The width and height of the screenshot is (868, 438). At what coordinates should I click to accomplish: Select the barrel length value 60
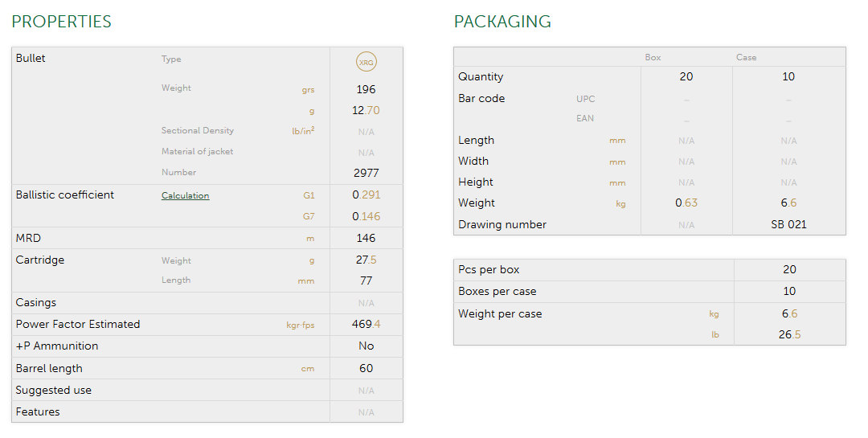pyautogui.click(x=366, y=368)
